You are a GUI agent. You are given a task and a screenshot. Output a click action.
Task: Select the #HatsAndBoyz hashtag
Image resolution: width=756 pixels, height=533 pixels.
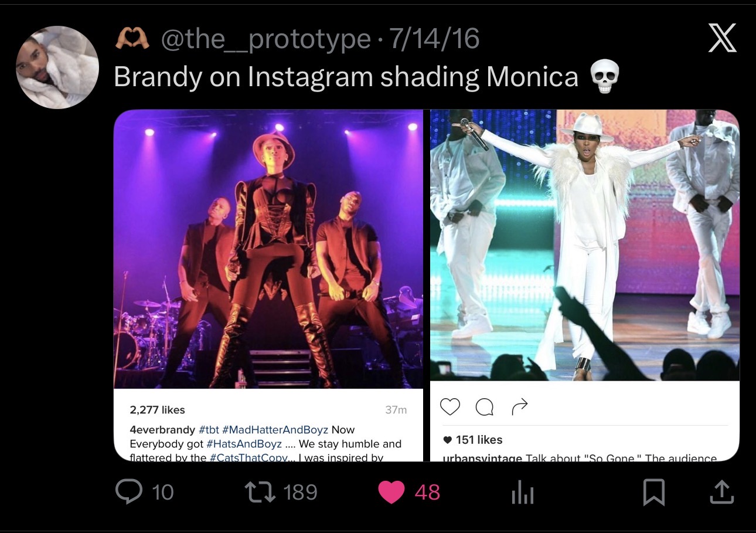pos(244,444)
